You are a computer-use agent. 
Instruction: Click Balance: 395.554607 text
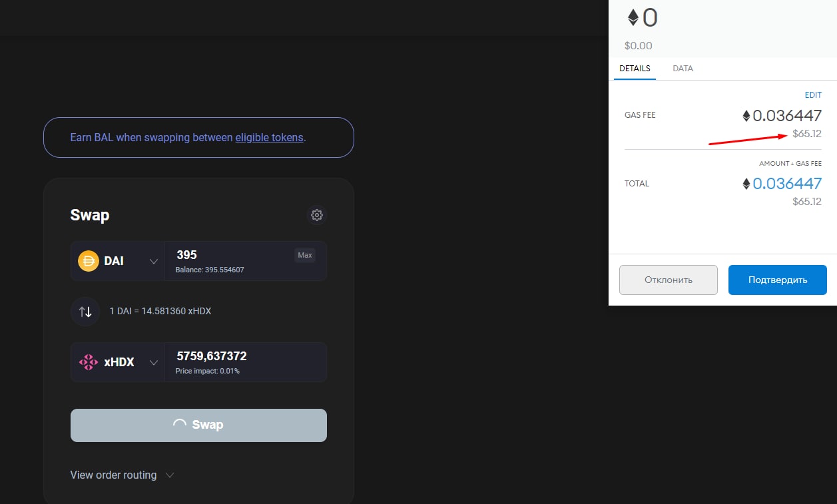(210, 270)
